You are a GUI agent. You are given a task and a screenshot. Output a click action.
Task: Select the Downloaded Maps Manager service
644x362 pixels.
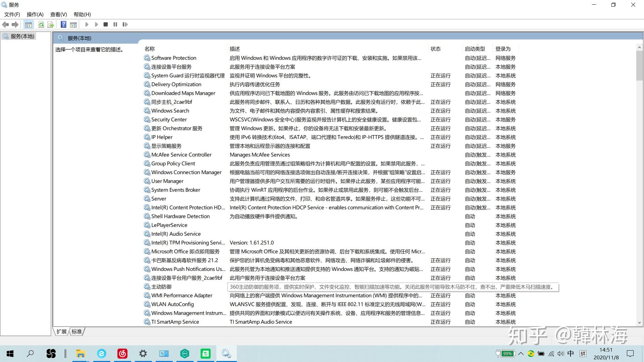[x=183, y=93]
